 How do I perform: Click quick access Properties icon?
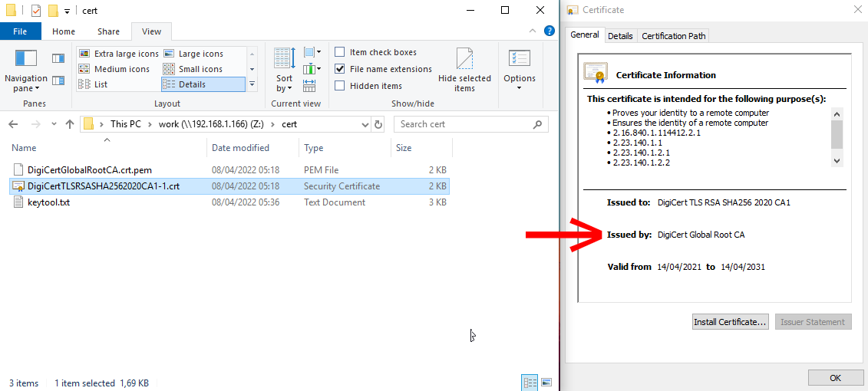[36, 11]
